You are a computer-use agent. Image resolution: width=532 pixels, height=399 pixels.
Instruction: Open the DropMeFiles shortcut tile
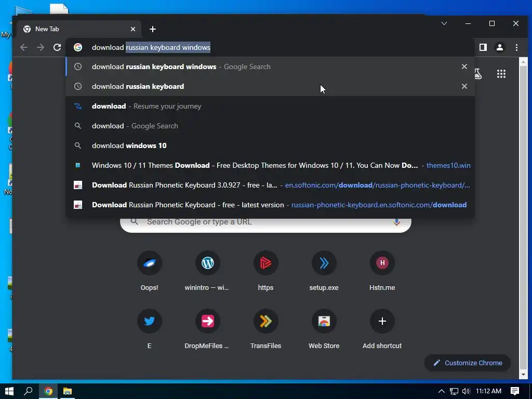coord(207,329)
